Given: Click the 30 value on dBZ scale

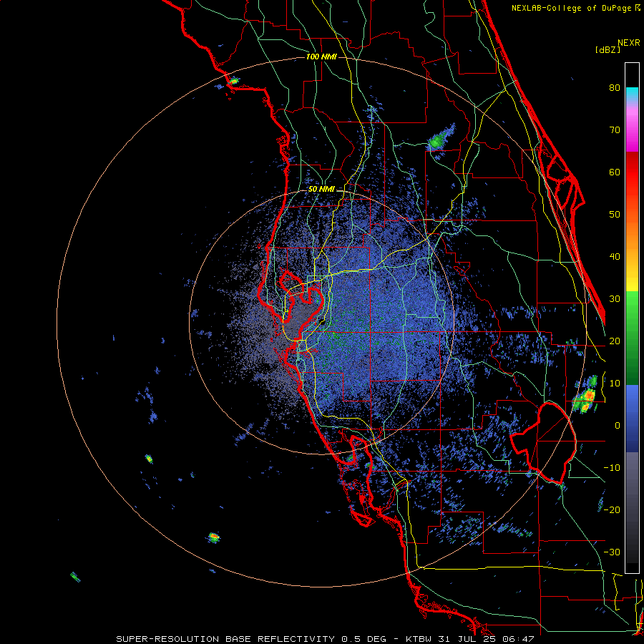Looking at the screenshot, I should tap(615, 299).
